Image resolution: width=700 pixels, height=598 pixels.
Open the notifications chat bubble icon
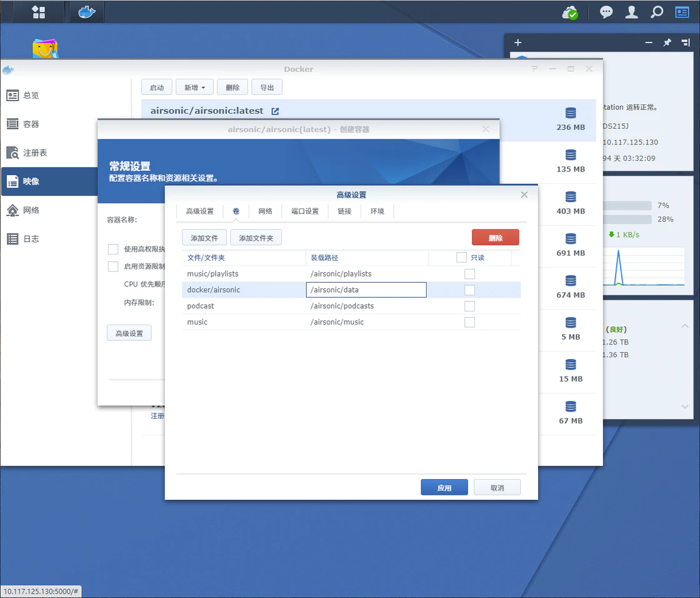click(x=606, y=12)
